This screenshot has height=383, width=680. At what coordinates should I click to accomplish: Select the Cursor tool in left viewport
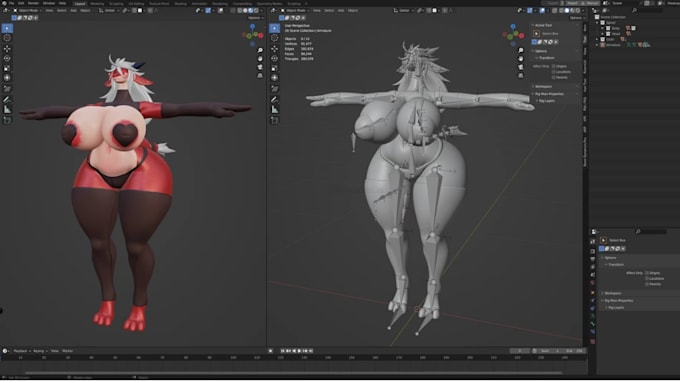[x=7, y=38]
